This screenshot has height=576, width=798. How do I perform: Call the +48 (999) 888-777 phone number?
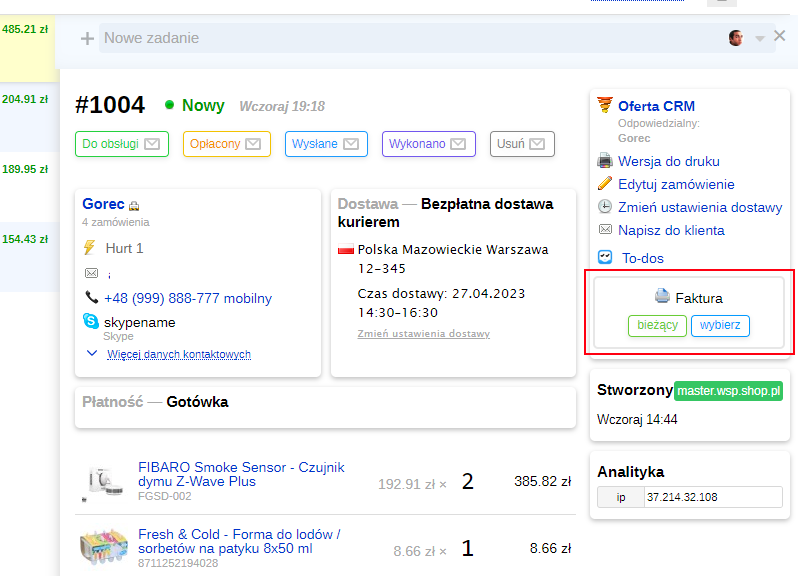click(188, 298)
